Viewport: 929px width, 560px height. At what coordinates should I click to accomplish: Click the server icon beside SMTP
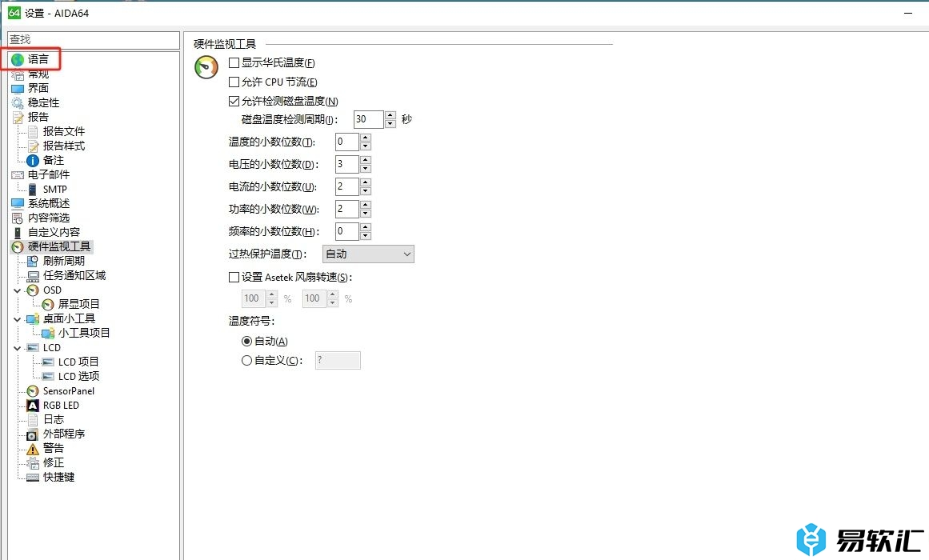click(33, 189)
